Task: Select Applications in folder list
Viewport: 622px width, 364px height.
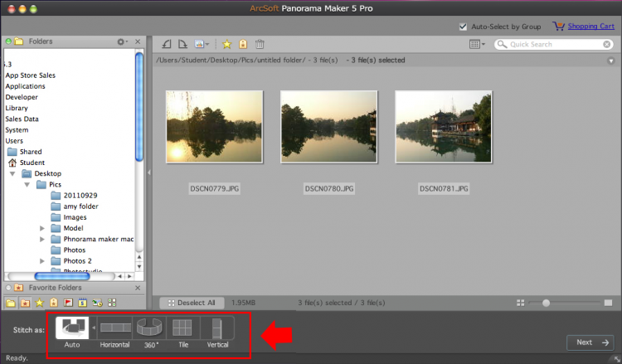Action: pos(26,86)
